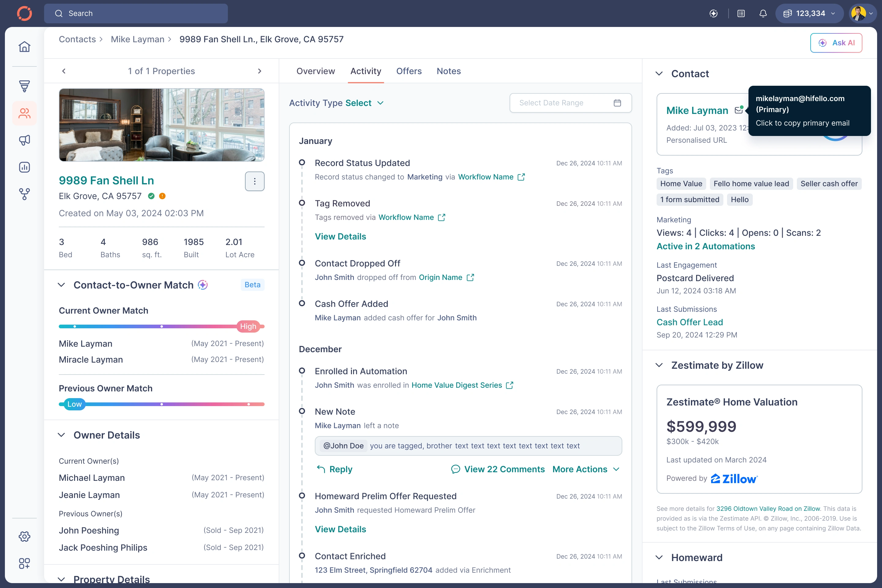This screenshot has height=588, width=882.
Task: Open the 123,334 credits dropdown
Action: pos(809,13)
